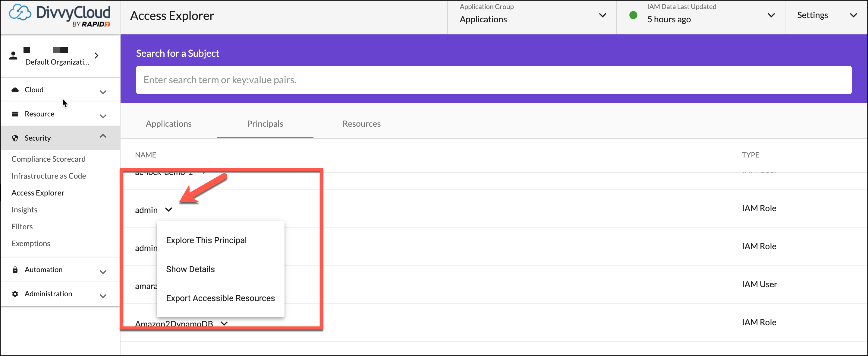The height and width of the screenshot is (356, 868).
Task: Click the Cloud icon in sidebar
Action: tap(15, 90)
